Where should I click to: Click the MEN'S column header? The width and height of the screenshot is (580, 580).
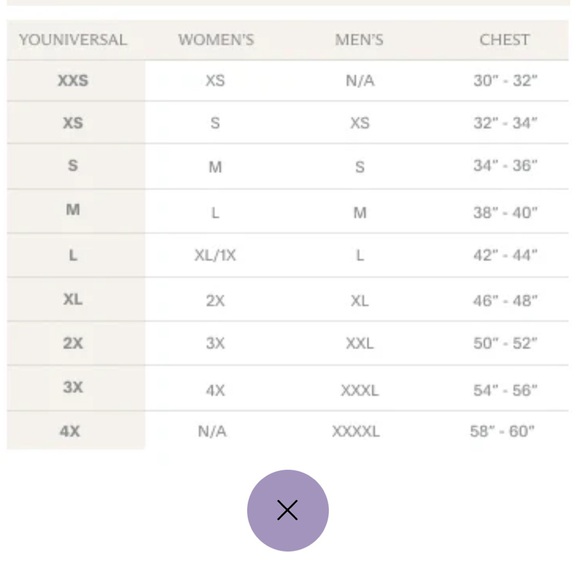click(x=359, y=40)
